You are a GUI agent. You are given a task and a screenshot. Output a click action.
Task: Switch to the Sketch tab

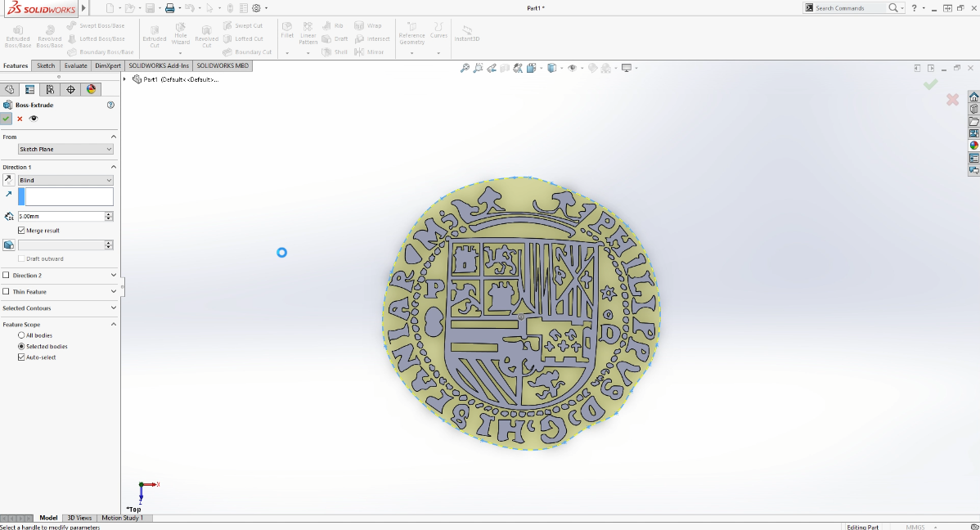point(46,65)
